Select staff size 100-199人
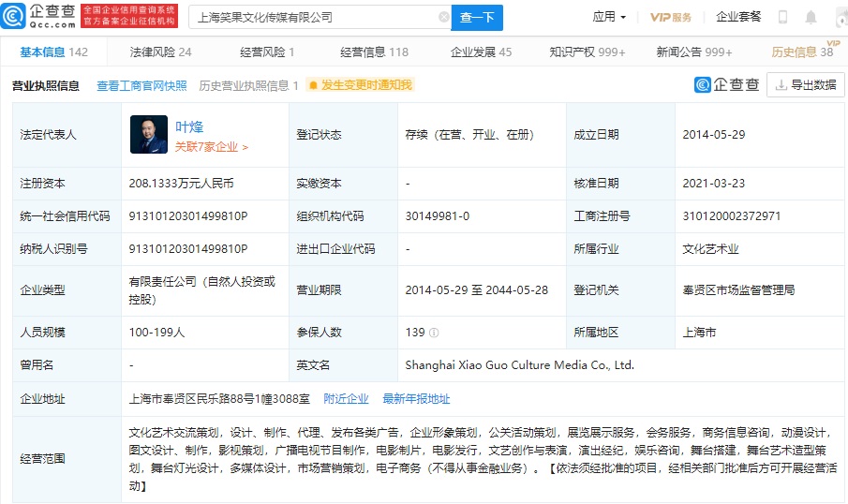This screenshot has height=504, width=848. coord(156,333)
